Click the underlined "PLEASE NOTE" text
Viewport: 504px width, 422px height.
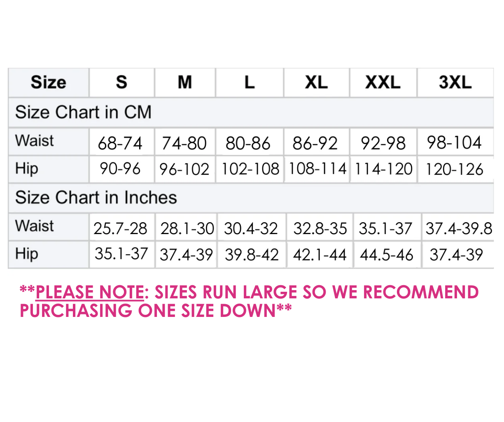(90, 293)
